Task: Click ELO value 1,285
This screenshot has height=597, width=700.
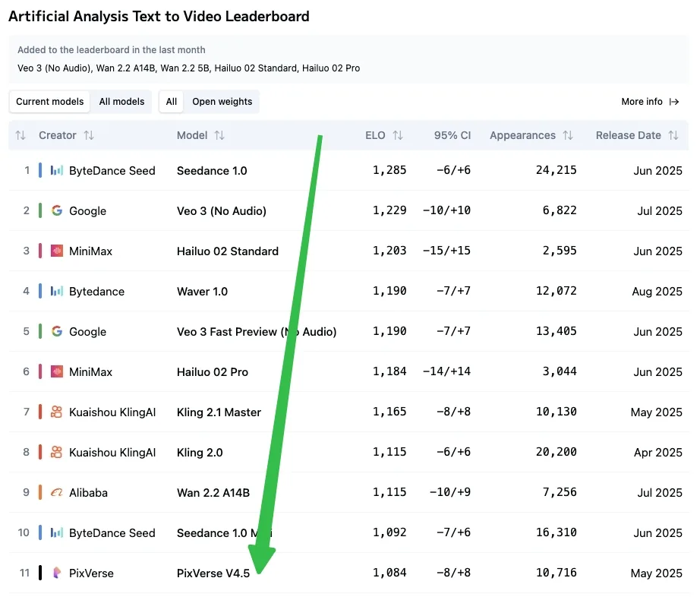Action: 389,170
